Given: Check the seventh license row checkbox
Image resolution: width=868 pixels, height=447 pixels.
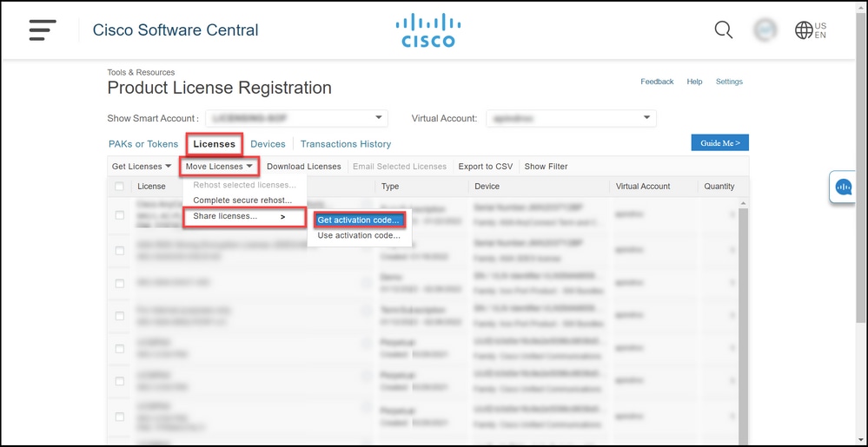Looking at the screenshot, I should tap(120, 417).
